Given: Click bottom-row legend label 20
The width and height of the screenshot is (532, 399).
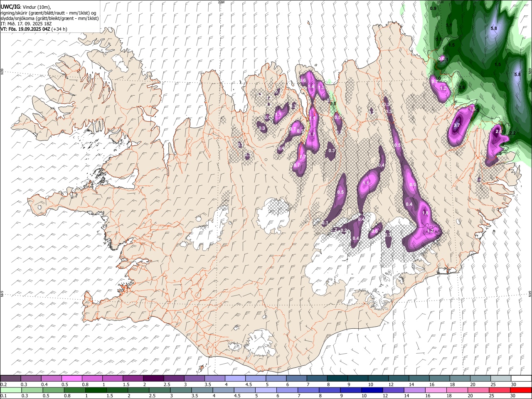Looking at the screenshot, I should [470, 396].
